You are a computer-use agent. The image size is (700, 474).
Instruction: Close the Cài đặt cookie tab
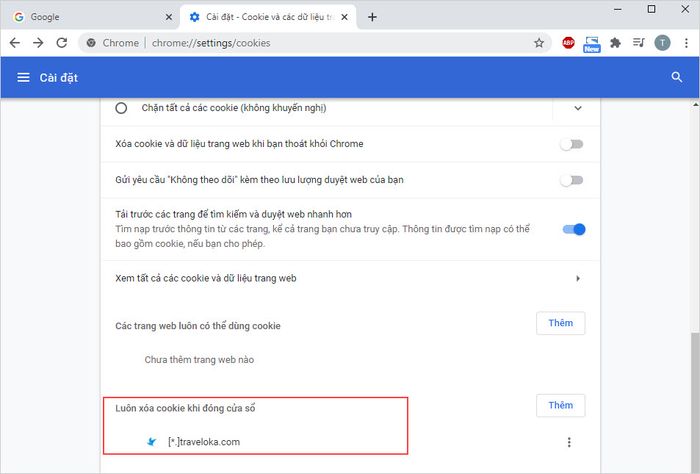pos(344,17)
